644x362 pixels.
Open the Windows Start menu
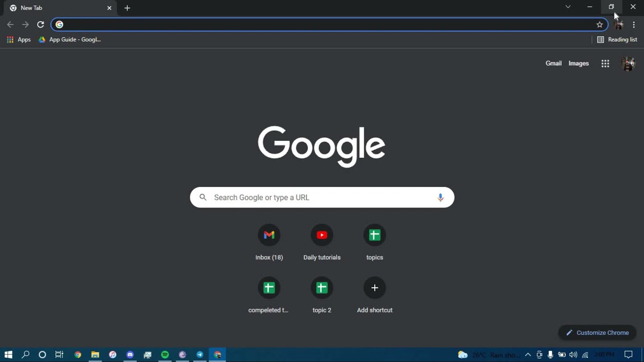(x=8, y=354)
